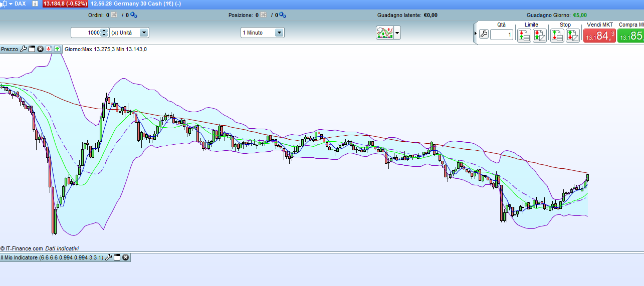The image size is (644, 286).
Task: Open the Posizione settings gear
Action: [283, 15]
